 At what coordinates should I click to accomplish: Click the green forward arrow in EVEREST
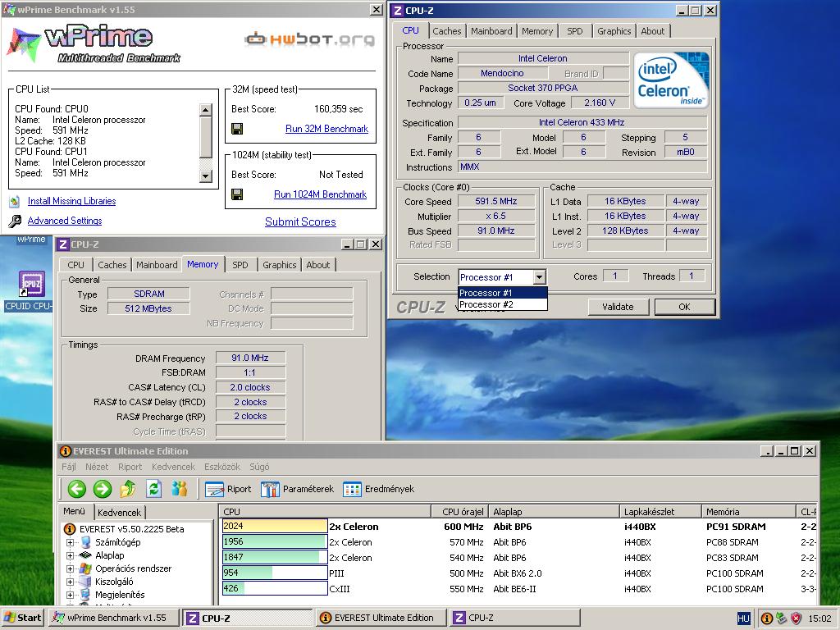103,489
